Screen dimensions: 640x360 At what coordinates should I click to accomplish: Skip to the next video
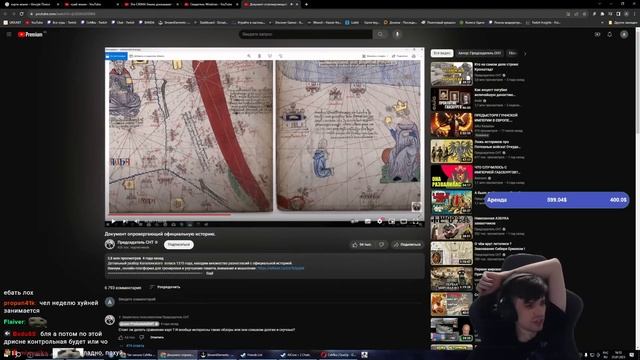point(125,221)
